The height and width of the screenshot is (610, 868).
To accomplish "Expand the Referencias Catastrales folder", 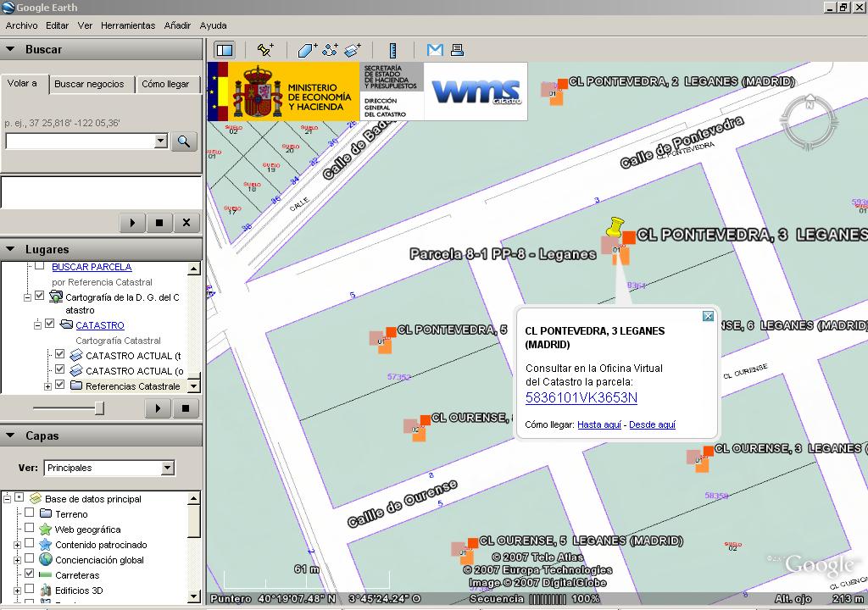I will [48, 386].
